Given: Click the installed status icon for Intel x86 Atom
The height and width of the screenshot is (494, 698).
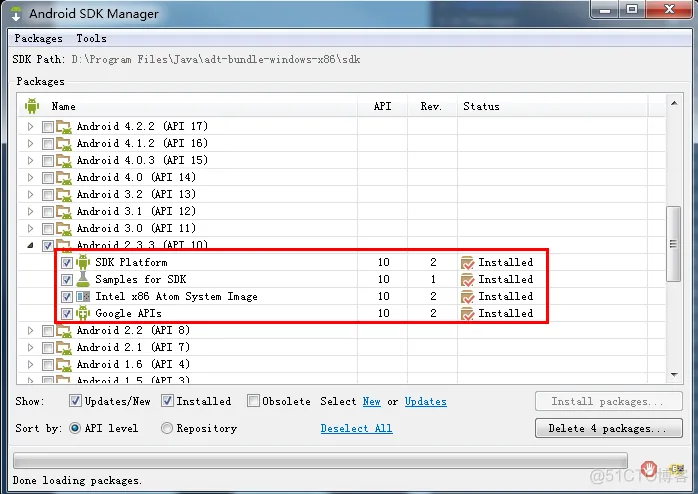Looking at the screenshot, I should point(467,296).
